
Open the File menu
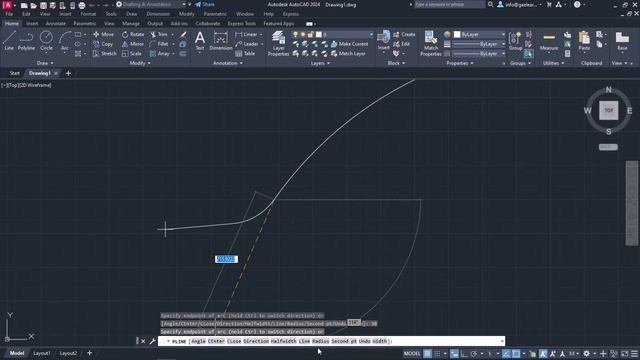(9, 14)
